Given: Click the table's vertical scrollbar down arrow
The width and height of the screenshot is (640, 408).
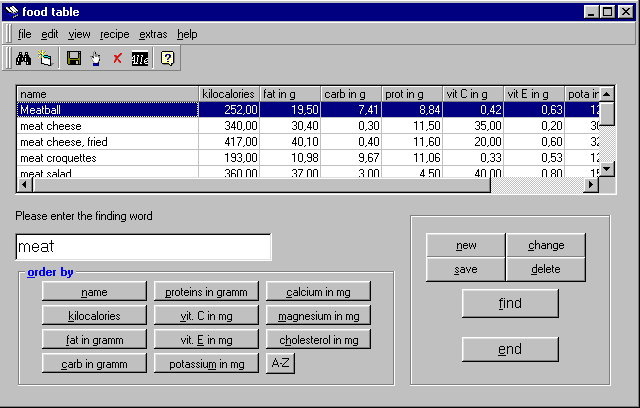Looking at the screenshot, I should point(605,171).
